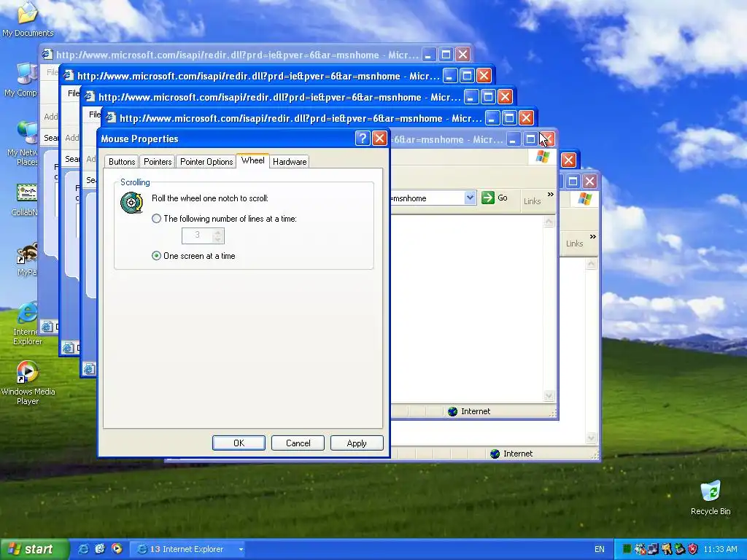Open My Computer desktop icon

[x=23, y=80]
